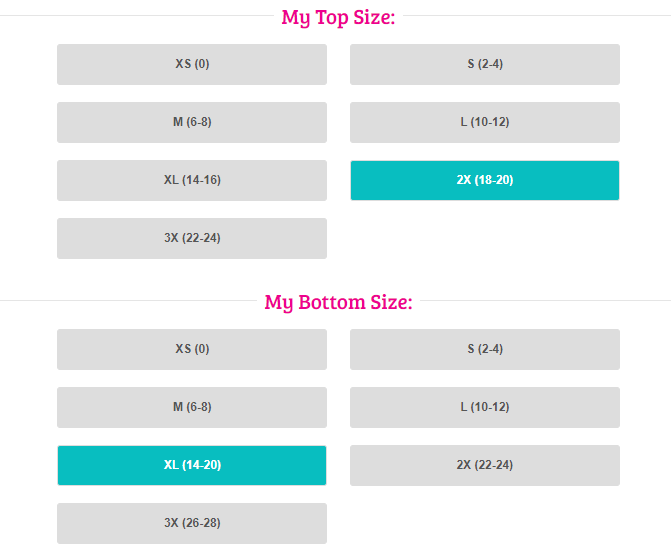Screen dimensions: 671x560
Task: Select XS (0) as bottom size
Action: click(192, 349)
